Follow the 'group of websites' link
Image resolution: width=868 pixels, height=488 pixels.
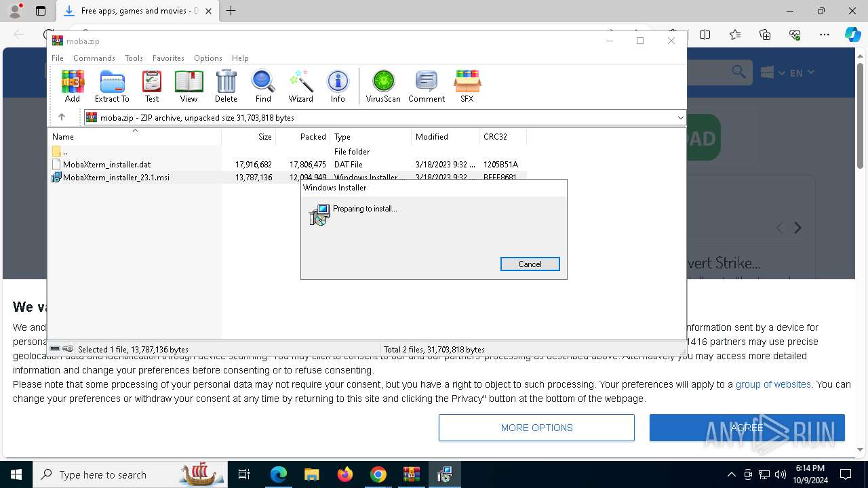point(773,384)
